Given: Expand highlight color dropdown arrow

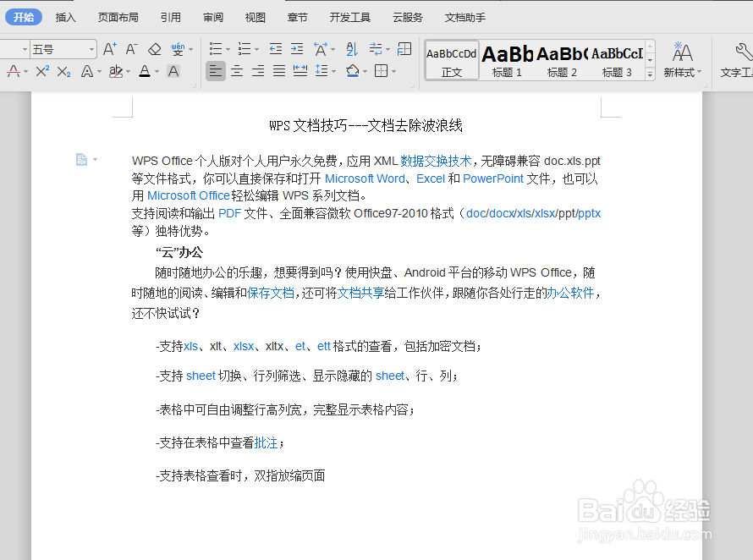Looking at the screenshot, I should [129, 72].
